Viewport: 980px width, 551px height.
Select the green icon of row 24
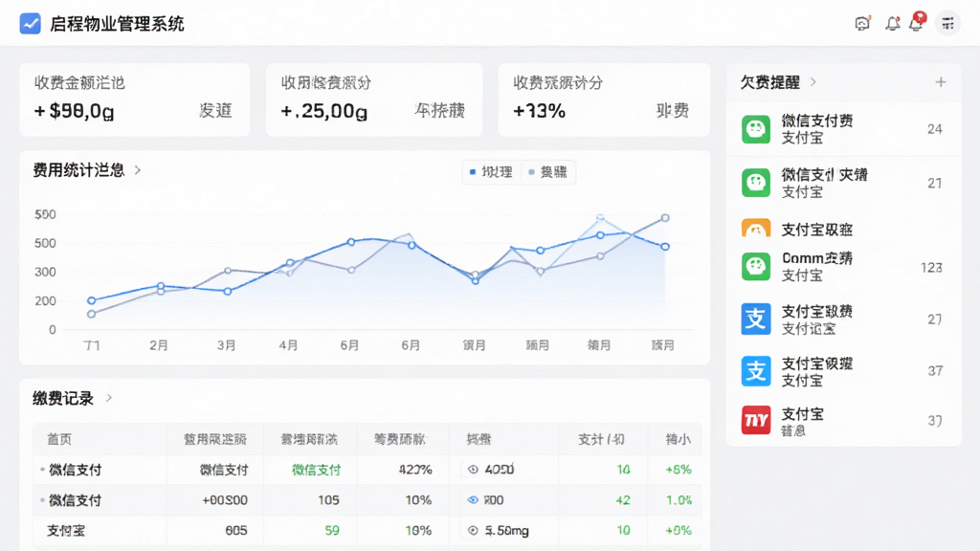[x=756, y=129]
